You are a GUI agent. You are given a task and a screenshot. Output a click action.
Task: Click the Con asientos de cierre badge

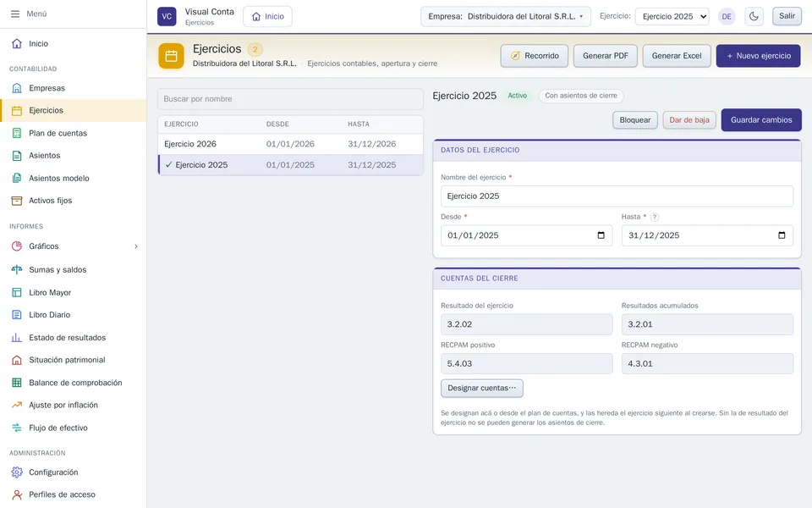581,96
